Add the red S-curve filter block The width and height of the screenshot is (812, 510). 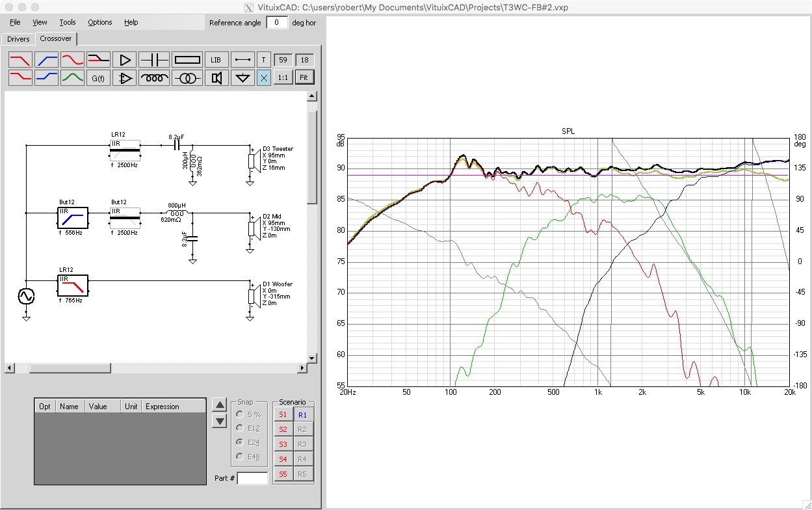point(72,60)
